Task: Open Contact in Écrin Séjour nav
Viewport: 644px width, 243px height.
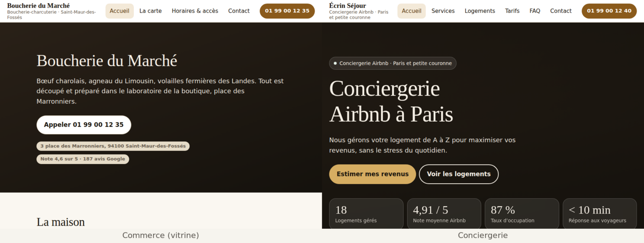Action: (561, 11)
